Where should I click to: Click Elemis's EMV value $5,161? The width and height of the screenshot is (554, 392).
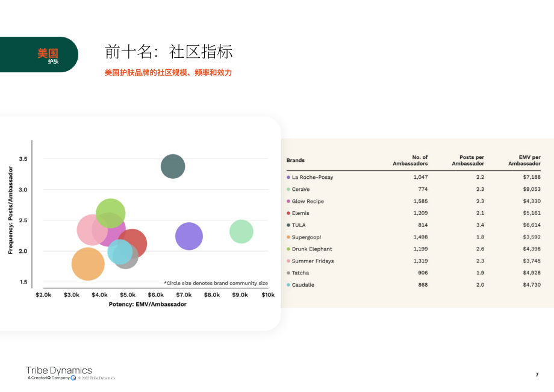click(532, 213)
